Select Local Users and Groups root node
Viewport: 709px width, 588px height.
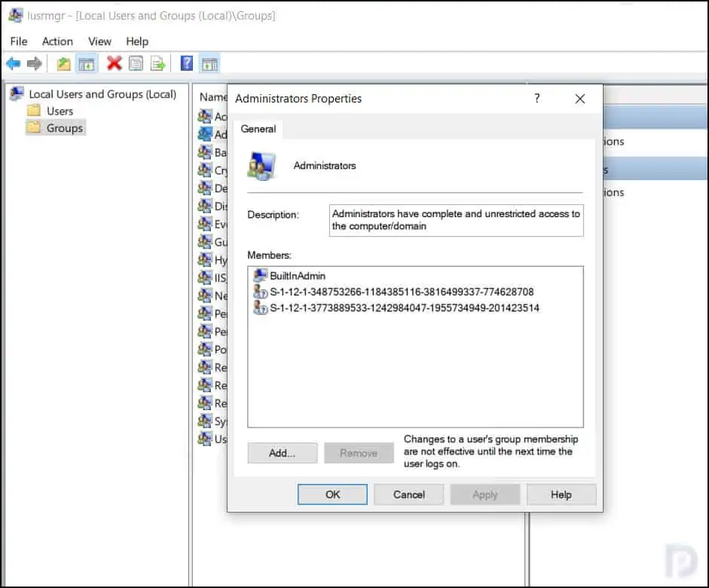coord(102,94)
